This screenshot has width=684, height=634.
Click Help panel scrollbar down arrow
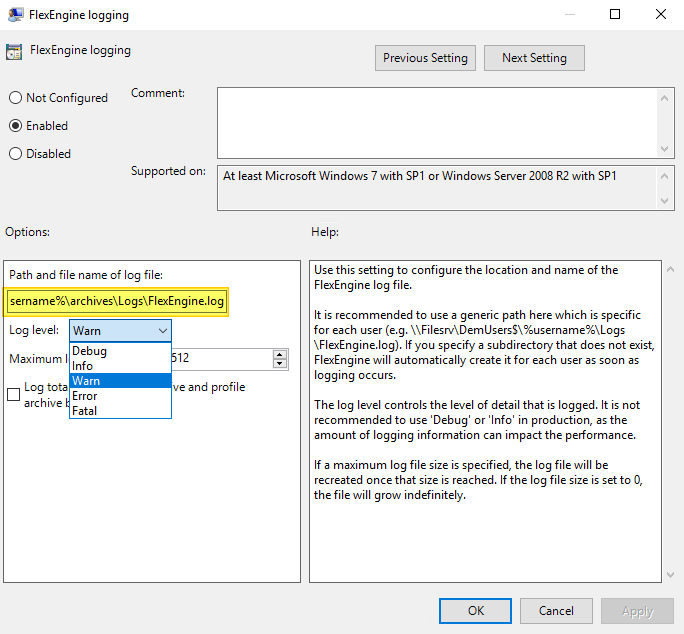(669, 574)
